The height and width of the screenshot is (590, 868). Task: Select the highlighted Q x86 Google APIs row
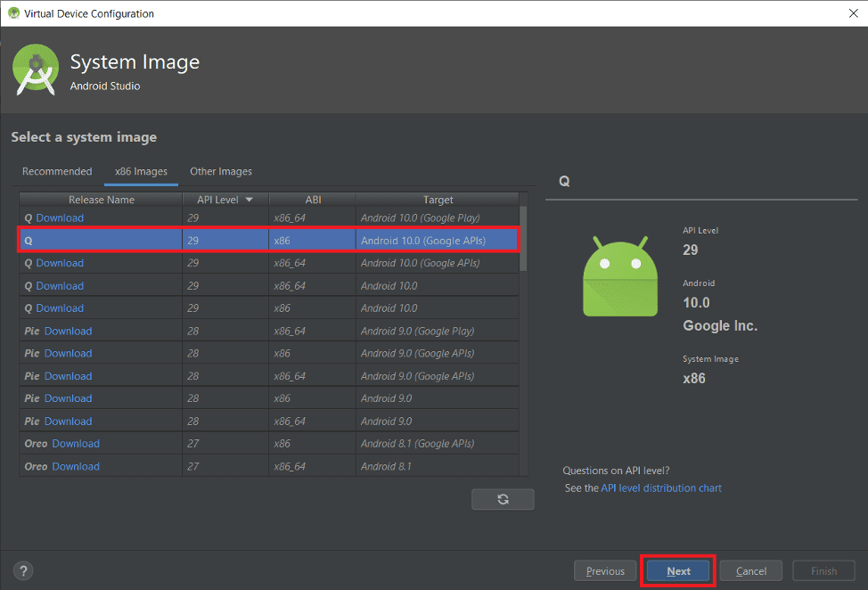pos(267,240)
